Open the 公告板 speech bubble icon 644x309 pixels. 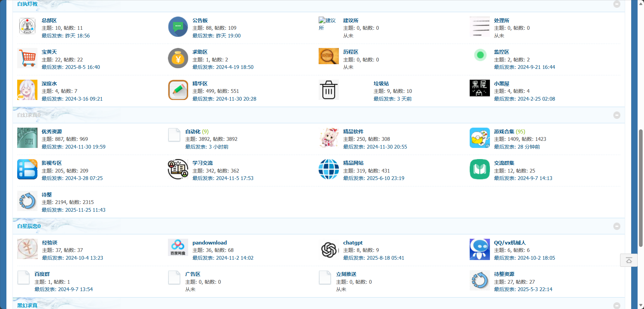(x=178, y=27)
